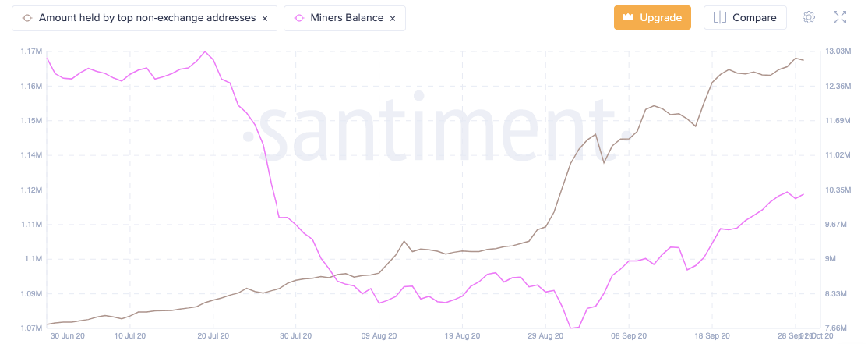
Task: Click the 20 Jul 20 date label
Action: click(x=213, y=337)
